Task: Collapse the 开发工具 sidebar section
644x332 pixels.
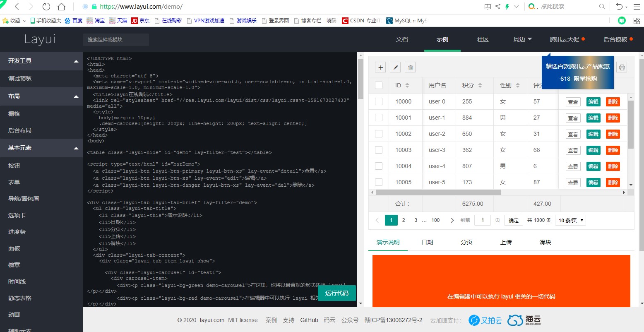Action: point(41,61)
